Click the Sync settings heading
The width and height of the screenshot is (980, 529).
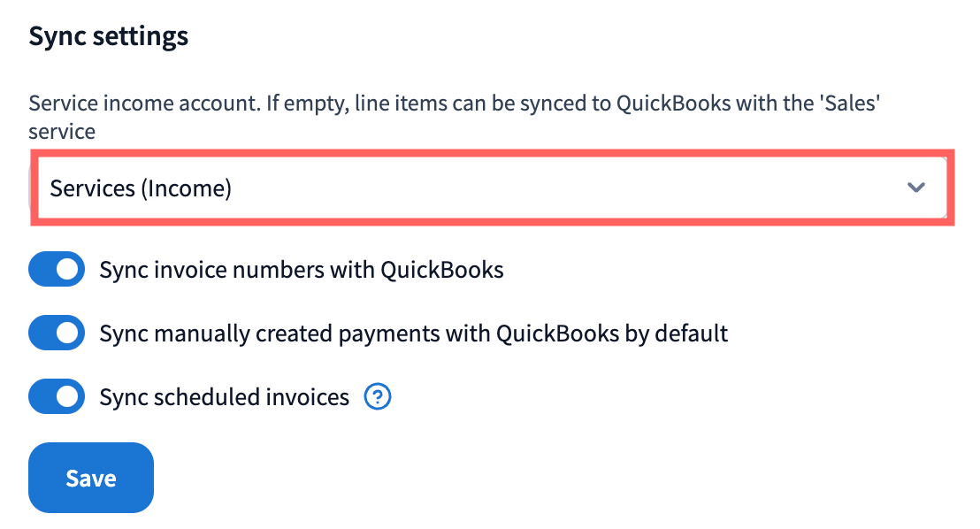(109, 36)
